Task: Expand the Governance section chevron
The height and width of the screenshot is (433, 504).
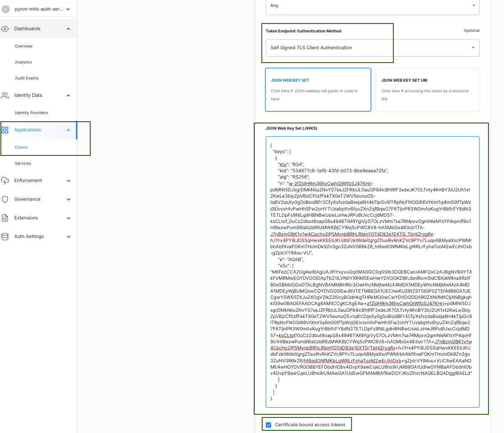Action: [x=68, y=199]
